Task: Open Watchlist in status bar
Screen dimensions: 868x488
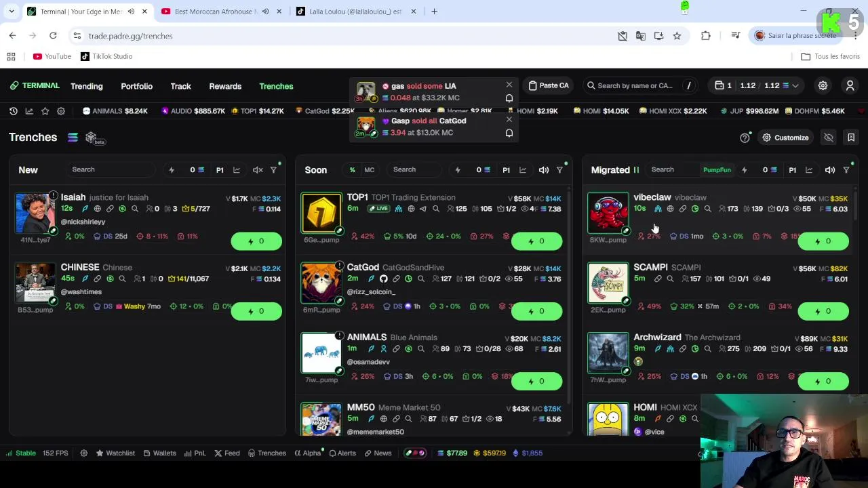Action: [x=115, y=453]
